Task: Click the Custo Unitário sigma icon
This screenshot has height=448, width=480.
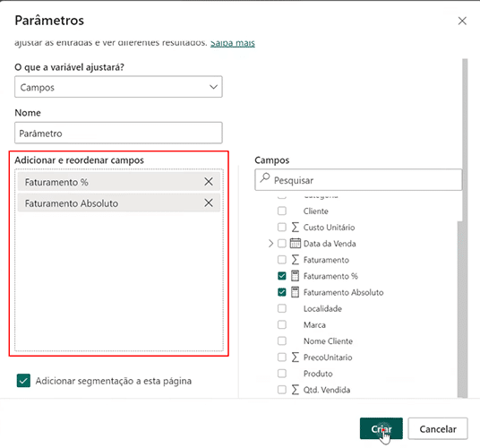Action: [x=296, y=228]
